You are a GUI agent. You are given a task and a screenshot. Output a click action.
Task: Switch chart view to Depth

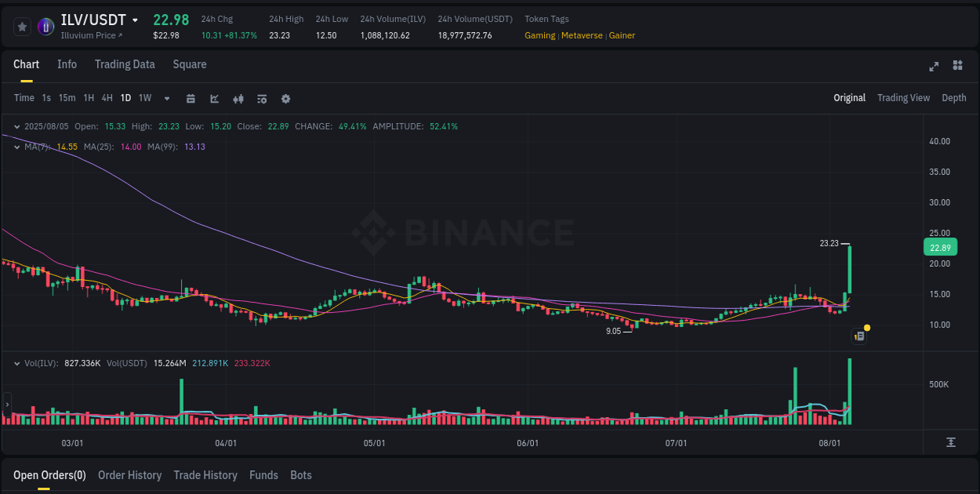tap(953, 98)
